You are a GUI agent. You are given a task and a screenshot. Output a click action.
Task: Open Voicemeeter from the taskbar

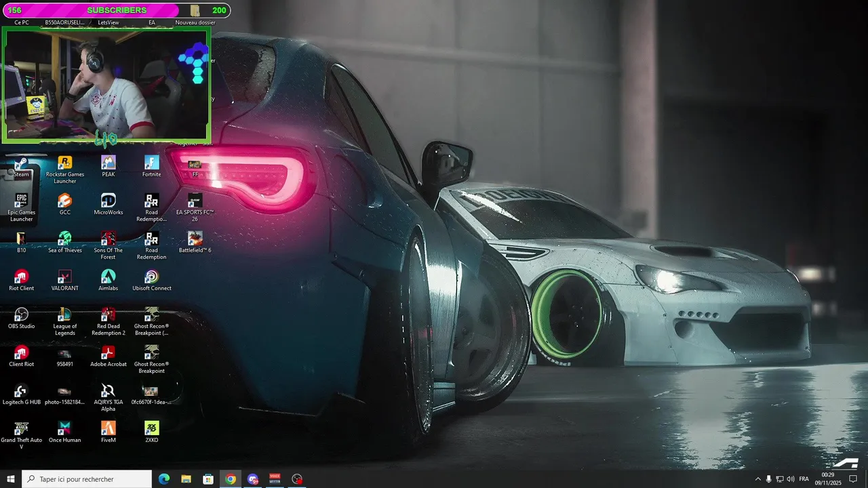coord(275,479)
